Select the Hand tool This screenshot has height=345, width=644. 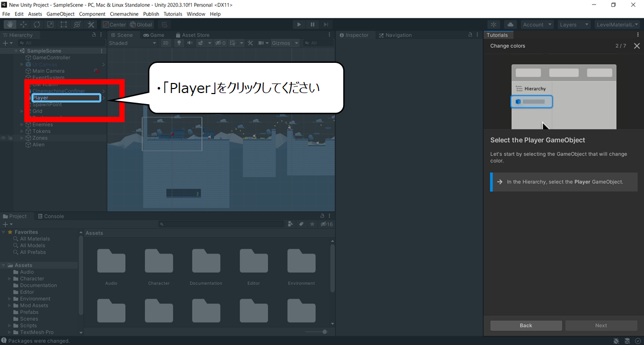[x=10, y=24]
